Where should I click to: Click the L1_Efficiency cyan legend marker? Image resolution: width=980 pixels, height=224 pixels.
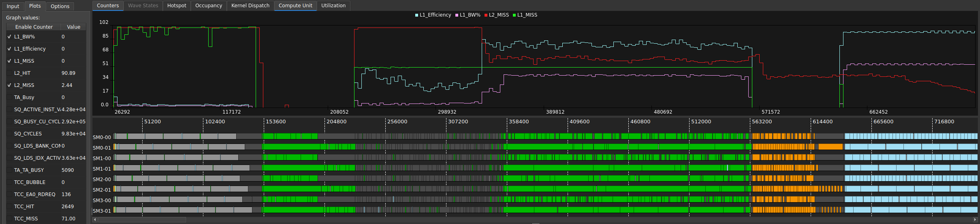click(417, 15)
